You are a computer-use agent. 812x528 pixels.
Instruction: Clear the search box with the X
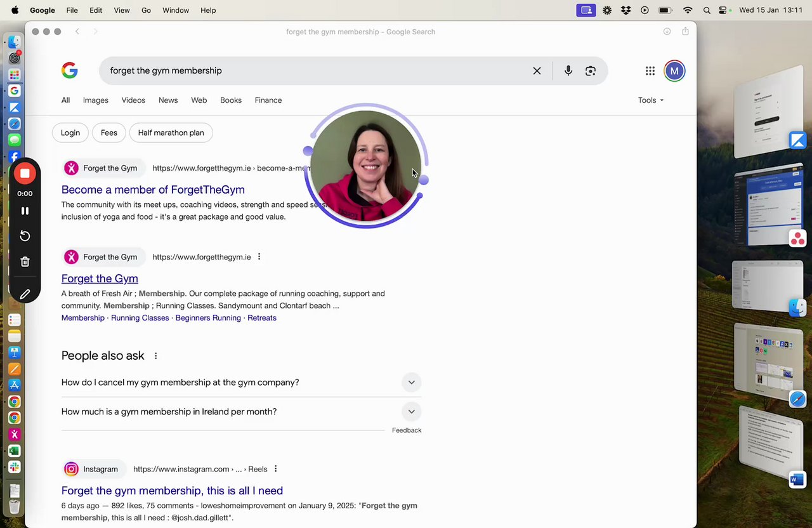pos(537,70)
